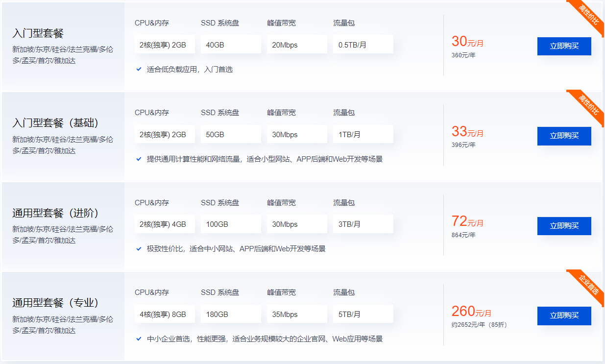Click the 约2652元/年（85折） yearly price
The height and width of the screenshot is (364, 605).
(479, 325)
